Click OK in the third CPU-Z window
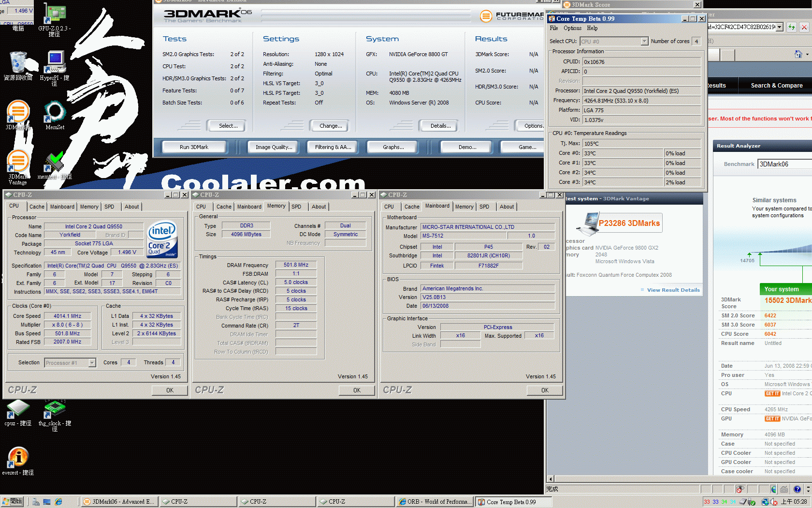Screen dimensions: 812x508 coord(545,390)
